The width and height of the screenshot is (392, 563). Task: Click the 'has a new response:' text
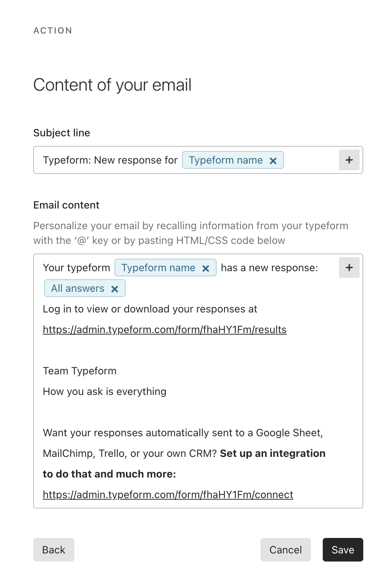(x=269, y=267)
